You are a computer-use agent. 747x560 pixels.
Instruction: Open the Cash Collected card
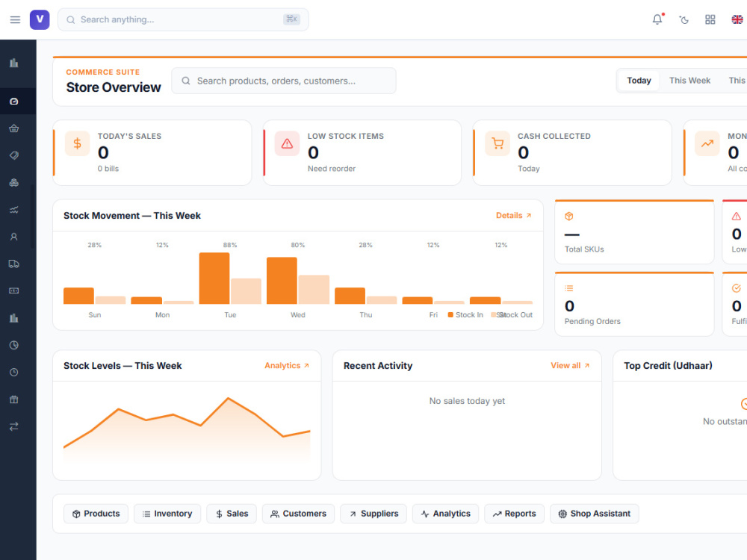pos(572,152)
